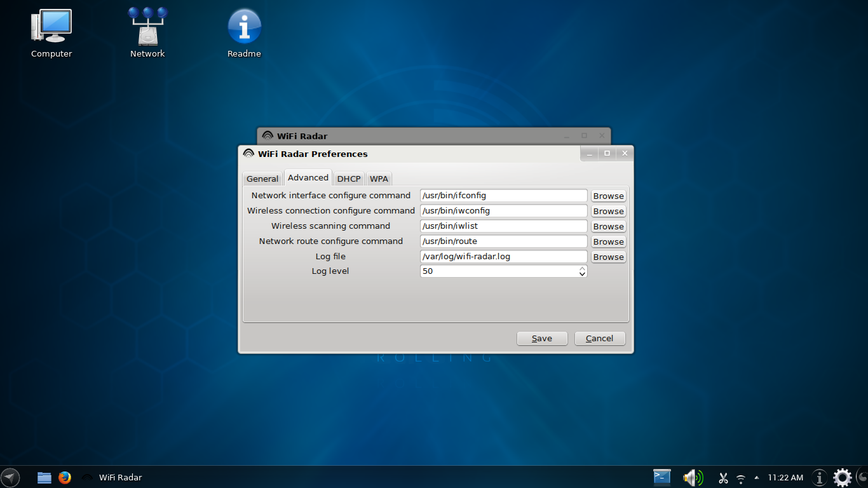Select the Advanced tab
This screenshot has width=868, height=488.
pyautogui.click(x=308, y=177)
